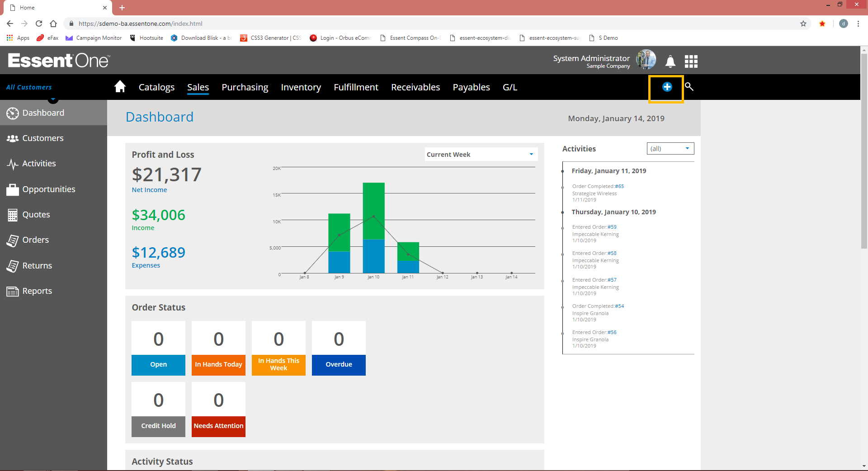The height and width of the screenshot is (471, 868).
Task: Open a new browser tab
Action: [122, 8]
